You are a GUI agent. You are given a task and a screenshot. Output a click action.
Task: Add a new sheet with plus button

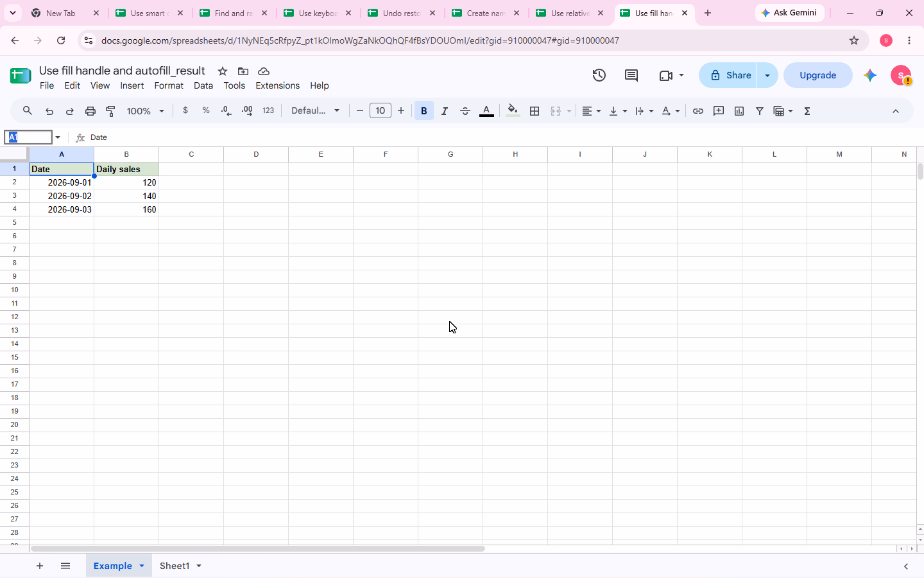40,566
